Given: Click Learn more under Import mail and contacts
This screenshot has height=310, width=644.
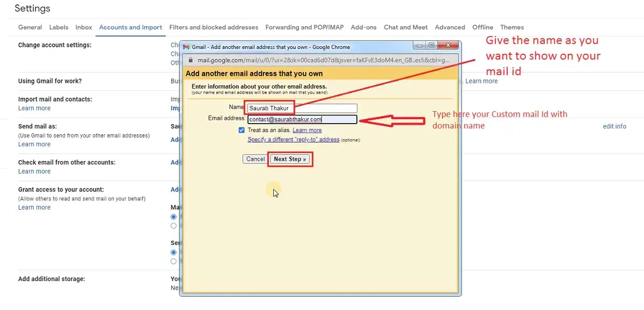Looking at the screenshot, I should [x=34, y=108].
